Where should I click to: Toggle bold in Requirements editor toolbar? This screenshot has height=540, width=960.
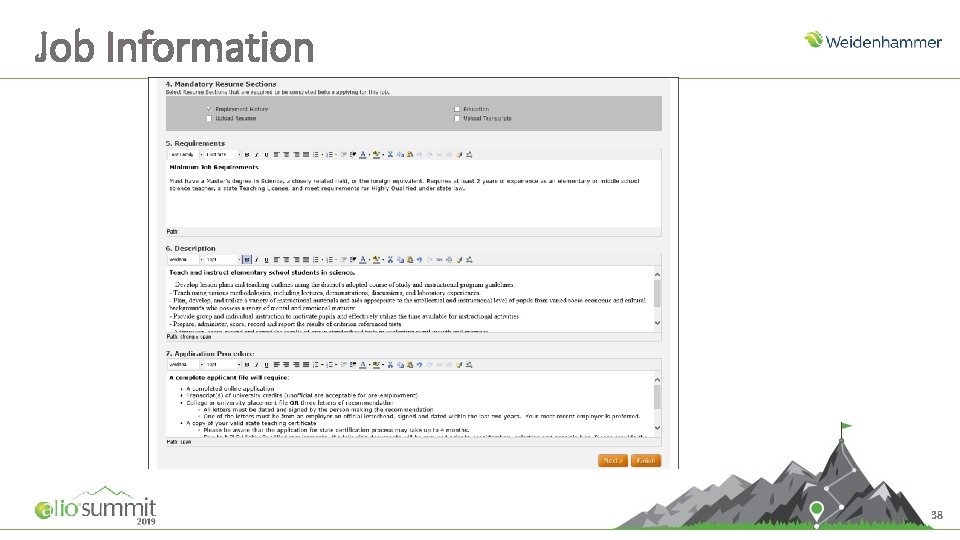[x=247, y=155]
